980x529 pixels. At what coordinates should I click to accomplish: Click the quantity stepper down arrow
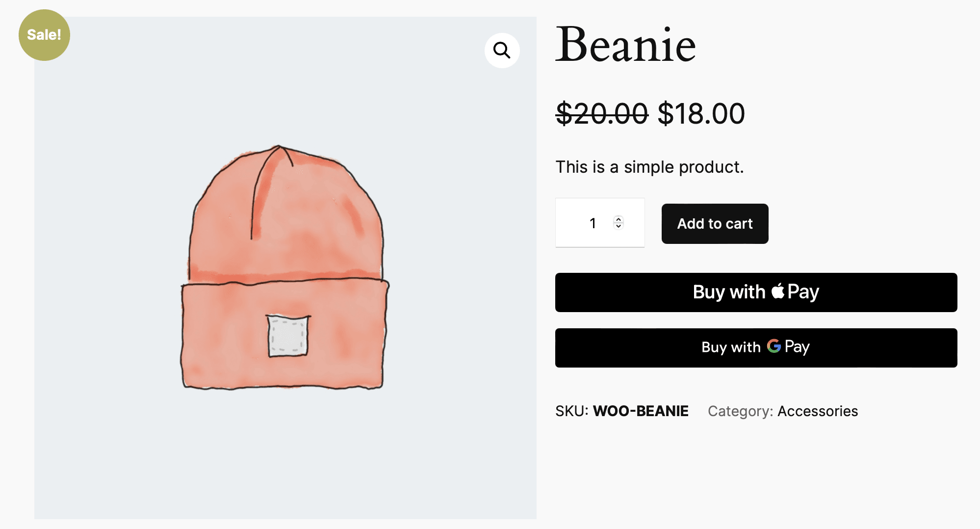point(618,227)
